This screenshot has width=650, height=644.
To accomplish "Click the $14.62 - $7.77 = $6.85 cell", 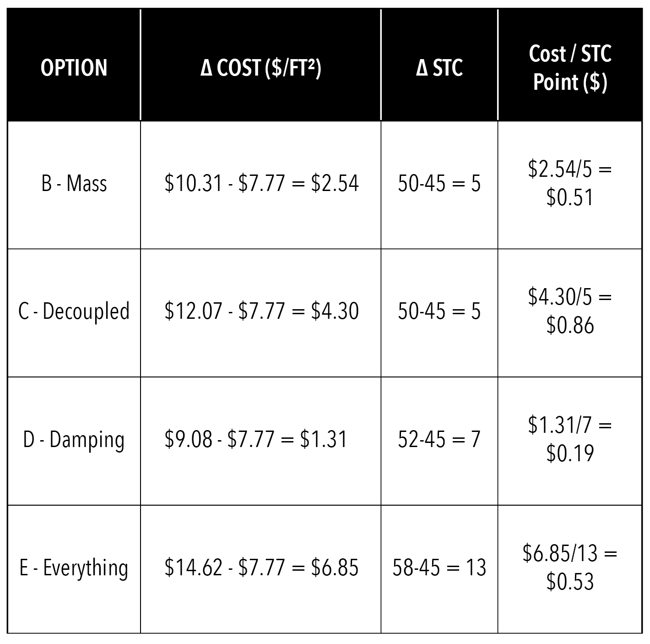I will tap(261, 568).
